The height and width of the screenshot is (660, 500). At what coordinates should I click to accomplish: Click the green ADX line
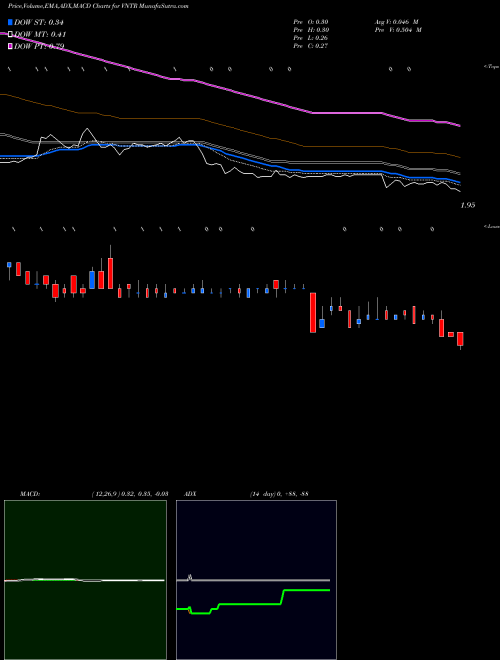[253, 604]
